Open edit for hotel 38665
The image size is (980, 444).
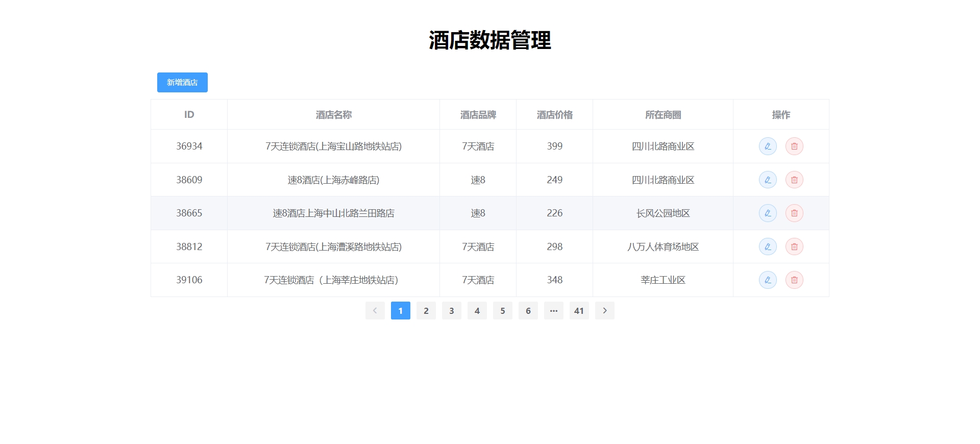(768, 213)
